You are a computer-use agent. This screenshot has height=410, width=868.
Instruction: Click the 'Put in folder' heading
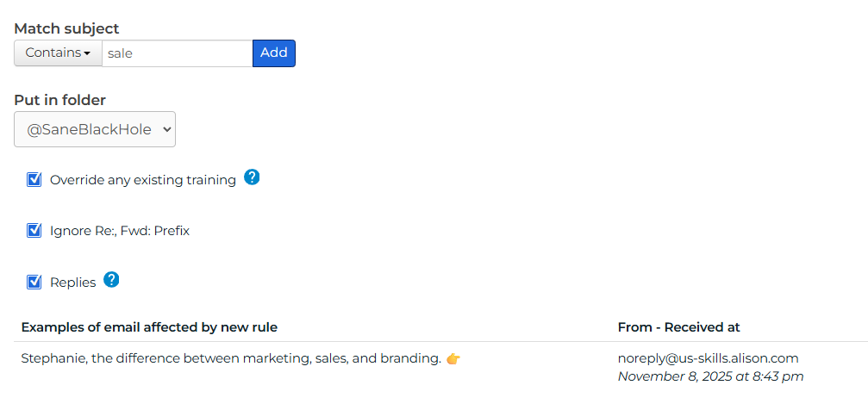[x=59, y=100]
